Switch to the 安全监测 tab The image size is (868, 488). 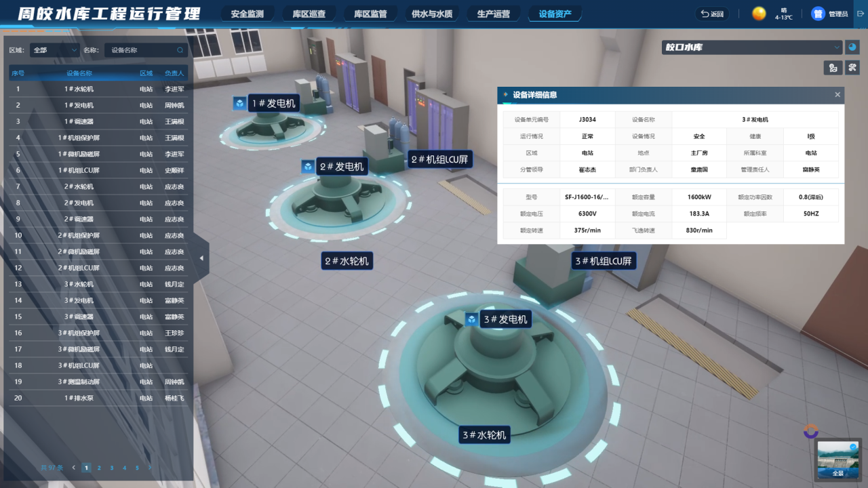click(248, 14)
